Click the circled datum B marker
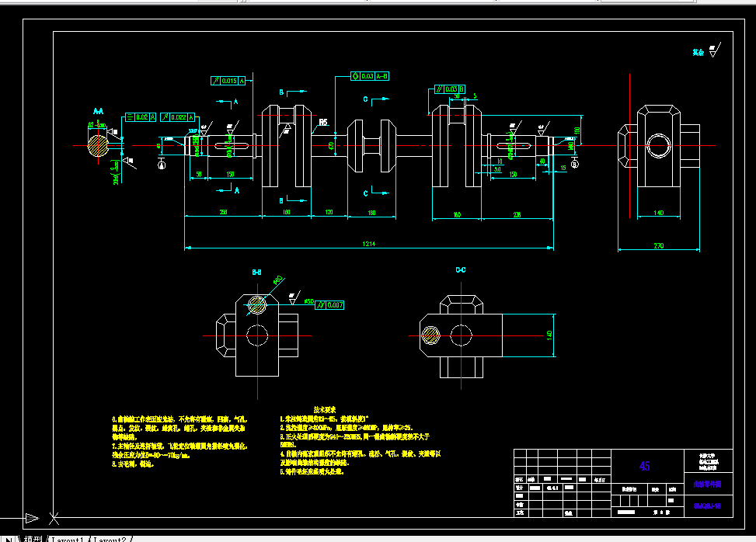The image size is (756, 542). coord(574,165)
